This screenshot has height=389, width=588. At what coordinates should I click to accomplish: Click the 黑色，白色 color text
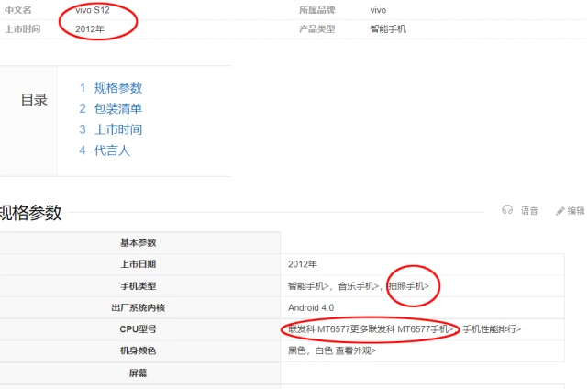pos(310,350)
